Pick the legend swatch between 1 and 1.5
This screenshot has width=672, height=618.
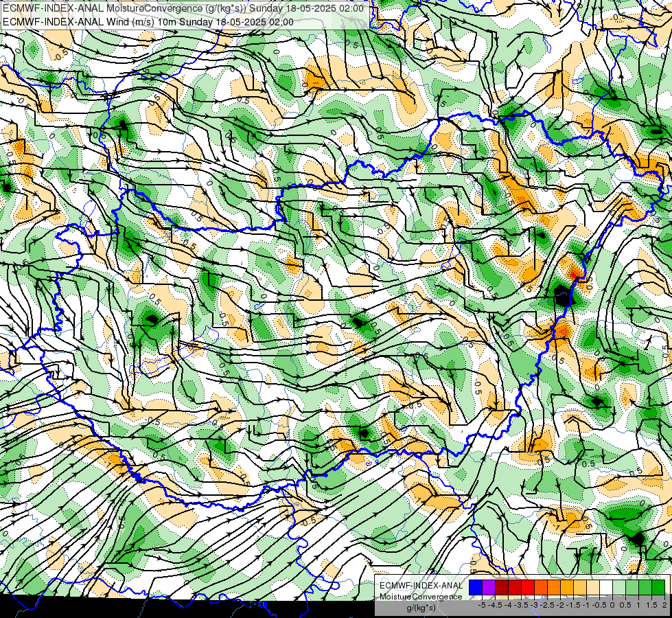645,588
